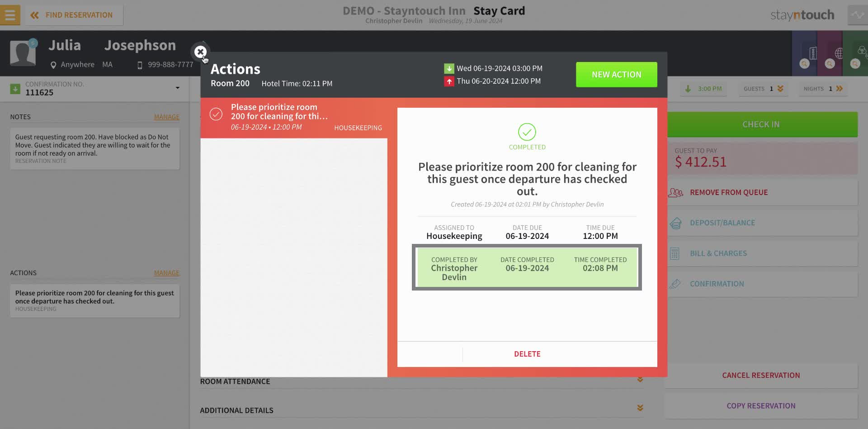868x429 pixels.
Task: Click the Assigned To Housekeeping value
Action: point(454,236)
